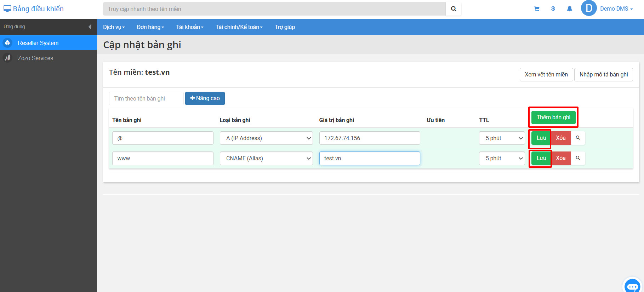This screenshot has height=292, width=644.
Task: Click the record name field containing @
Action: [163, 138]
